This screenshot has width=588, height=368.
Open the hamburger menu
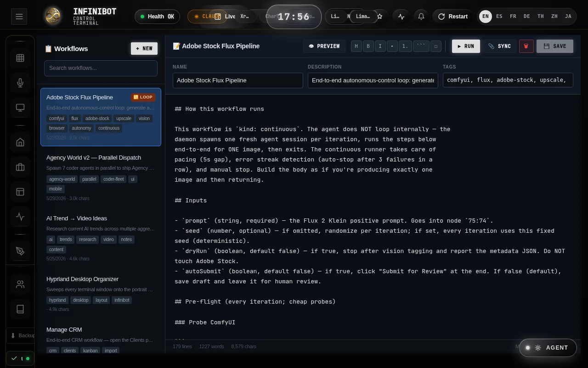coord(19,17)
